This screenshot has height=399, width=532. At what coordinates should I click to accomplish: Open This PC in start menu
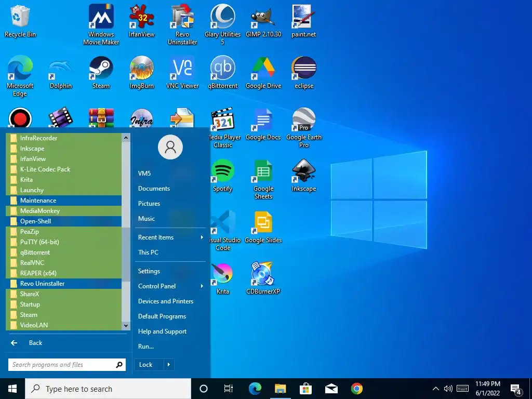148,252
